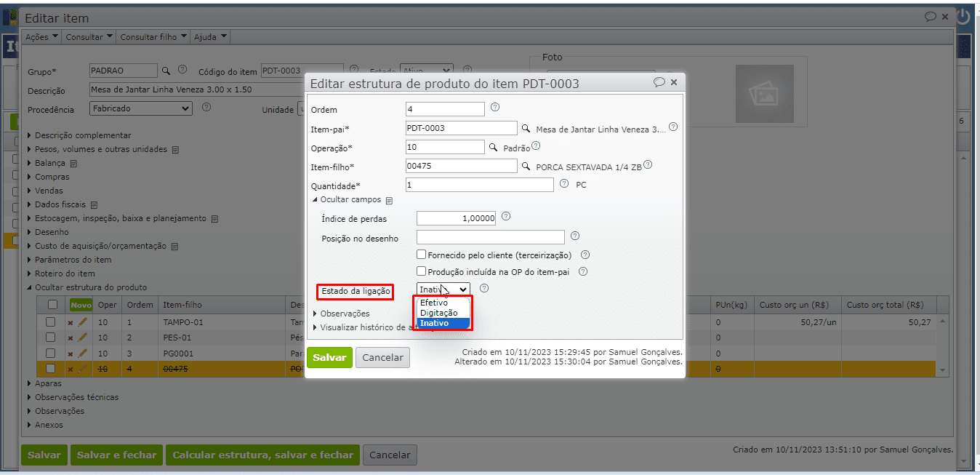This screenshot has height=475, width=980.
Task: Check Fornecido pelo cliente (terceirização)
Action: point(421,255)
